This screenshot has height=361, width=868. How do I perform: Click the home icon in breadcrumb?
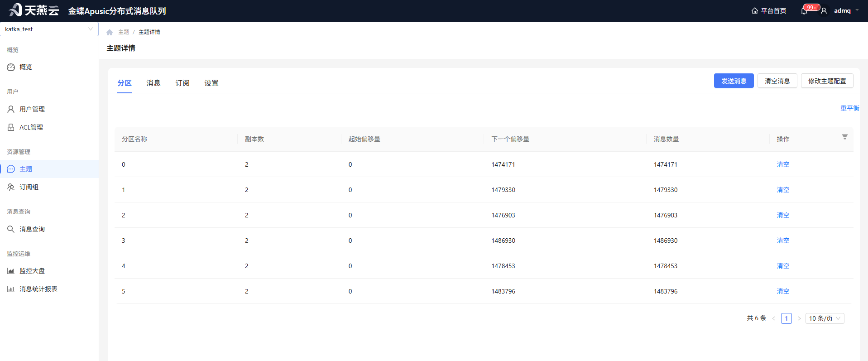(110, 32)
